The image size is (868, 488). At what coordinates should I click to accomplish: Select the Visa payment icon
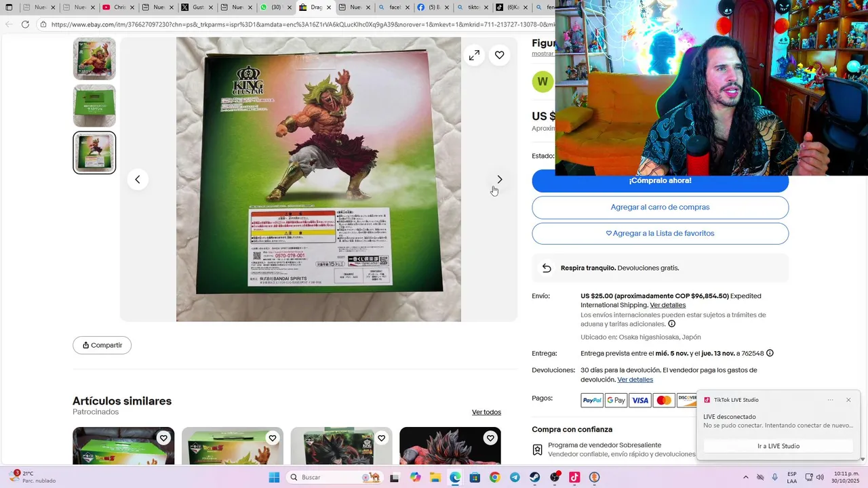640,401
